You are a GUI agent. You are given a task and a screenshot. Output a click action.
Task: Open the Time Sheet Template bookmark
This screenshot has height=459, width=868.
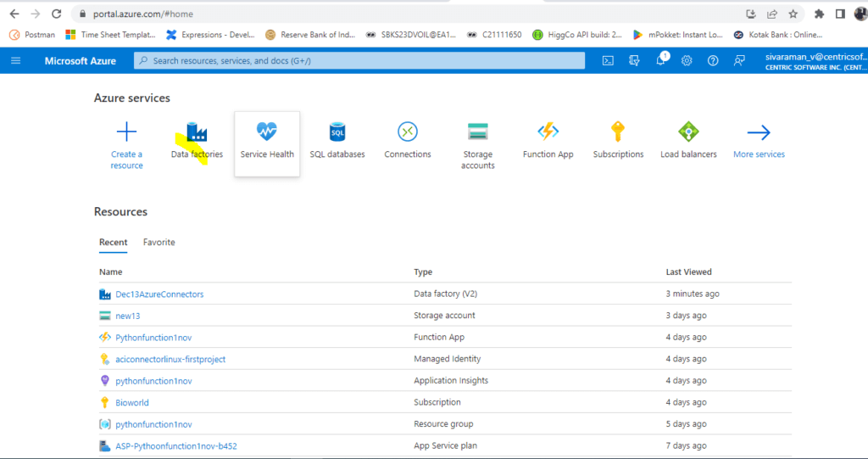[111, 35]
